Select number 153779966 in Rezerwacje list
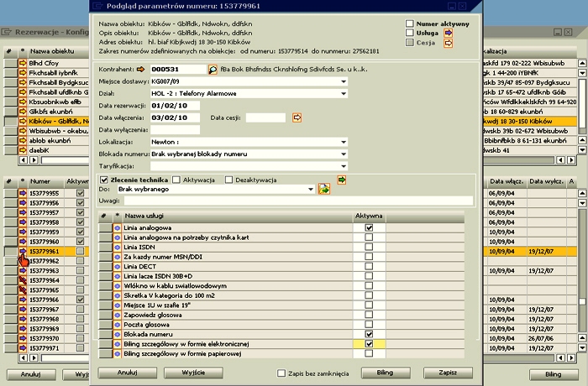Screen dimensions: 588x386 [45, 300]
